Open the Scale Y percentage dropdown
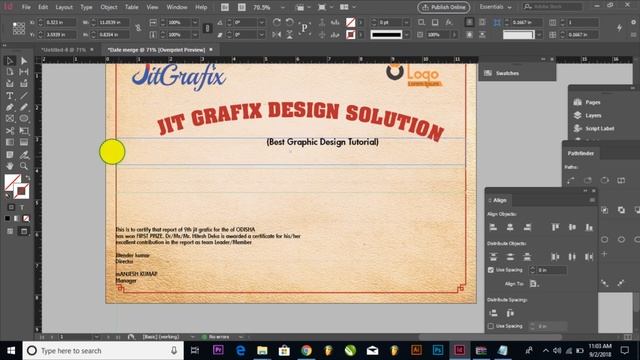Viewport: 640px width, 360px height. [195, 35]
